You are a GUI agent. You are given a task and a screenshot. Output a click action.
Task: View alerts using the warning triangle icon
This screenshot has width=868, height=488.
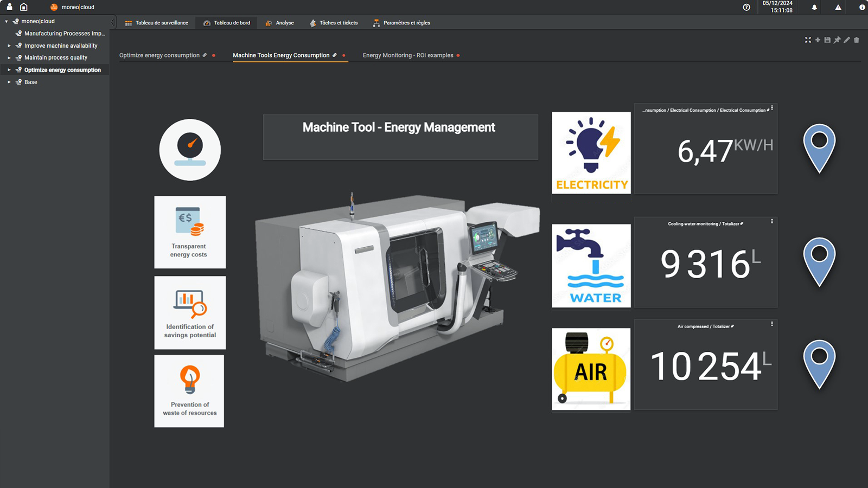(838, 8)
